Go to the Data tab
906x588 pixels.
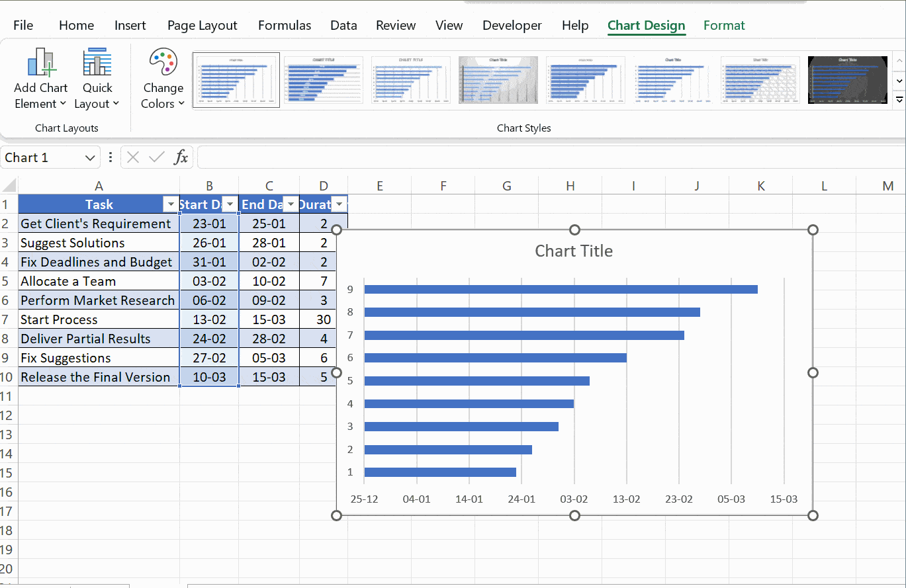(343, 25)
